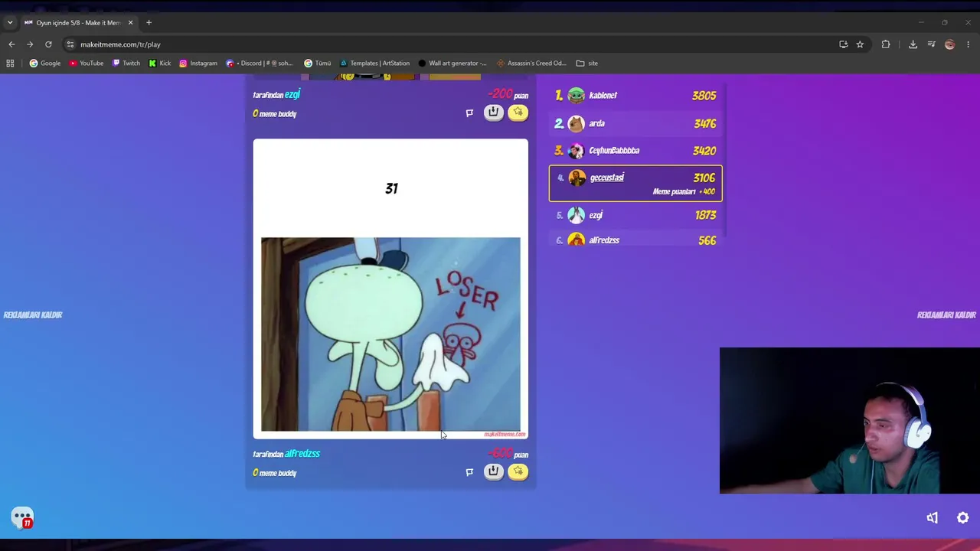The image size is (980, 551).
Task: Open the Discord bookmark
Action: point(260,64)
